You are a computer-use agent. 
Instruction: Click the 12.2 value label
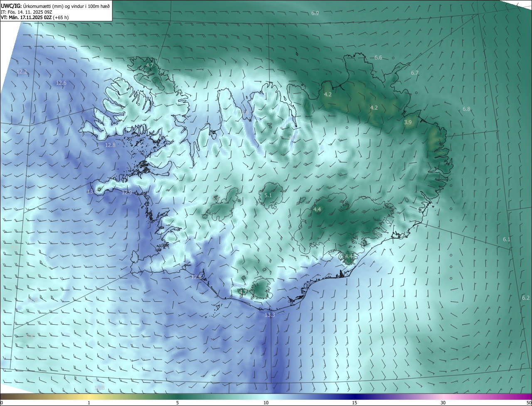pyautogui.click(x=22, y=72)
